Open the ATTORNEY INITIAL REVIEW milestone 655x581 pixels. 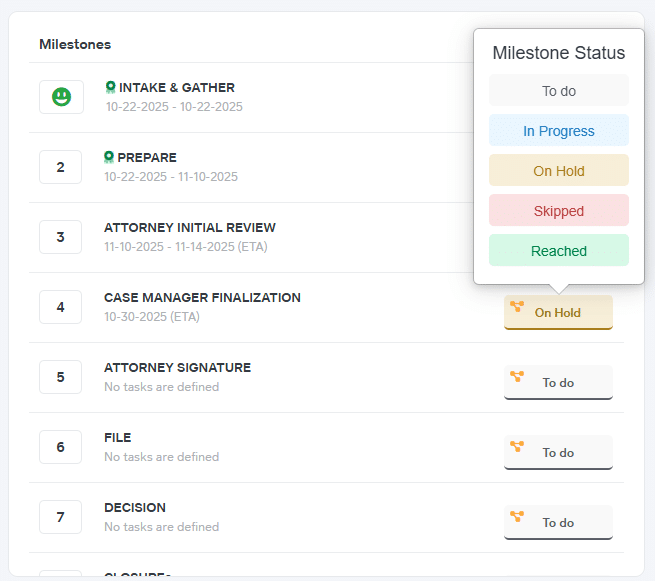coord(189,227)
